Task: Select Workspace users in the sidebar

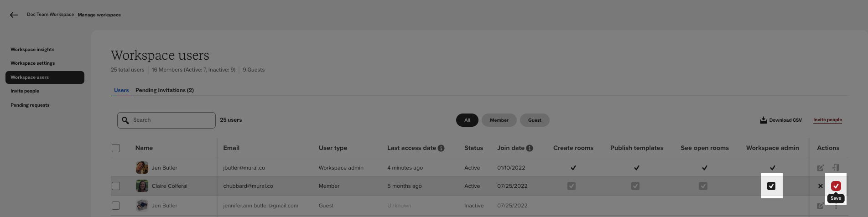Action: [45, 77]
